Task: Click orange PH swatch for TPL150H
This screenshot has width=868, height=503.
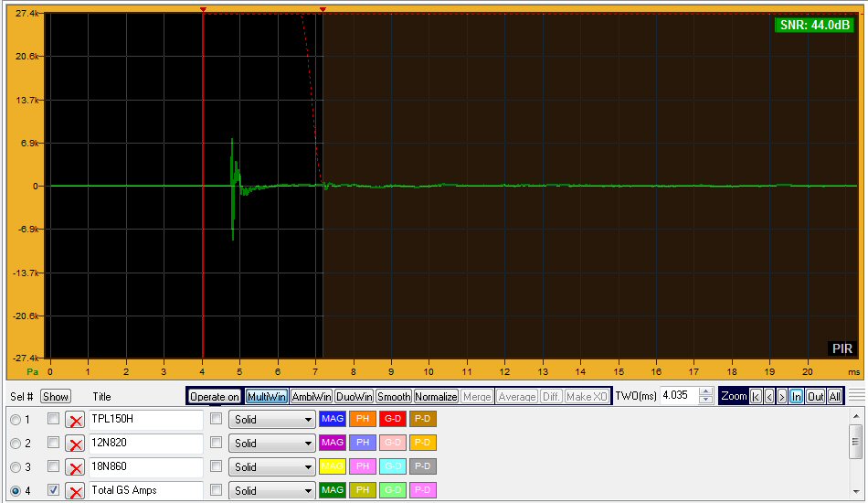Action: (x=363, y=419)
